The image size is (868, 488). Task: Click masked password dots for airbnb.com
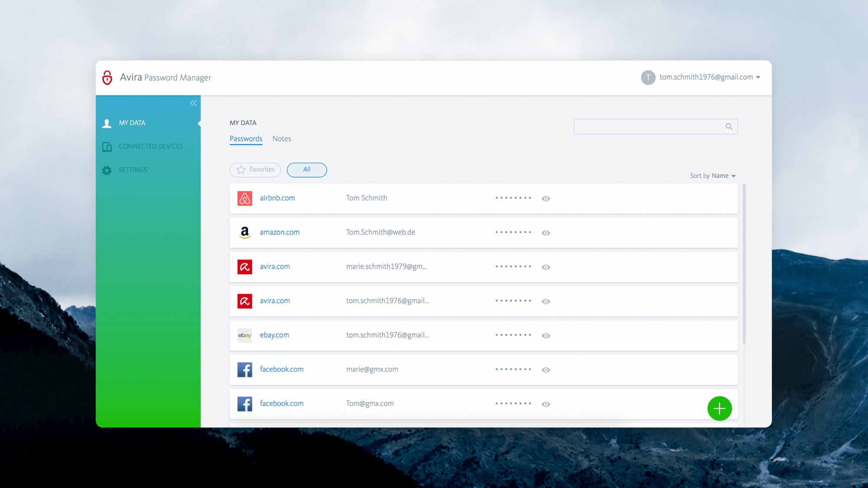pyautogui.click(x=513, y=198)
